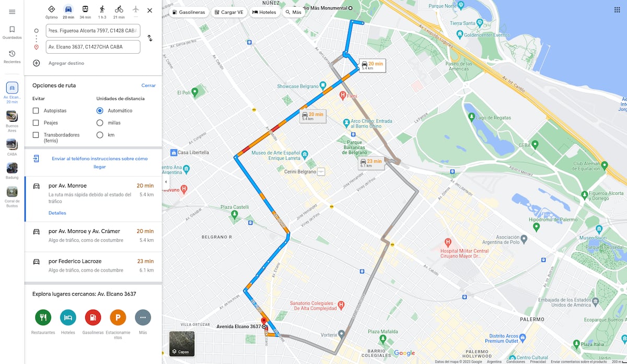Enable the Autopistas avoid checkbox

(x=36, y=111)
